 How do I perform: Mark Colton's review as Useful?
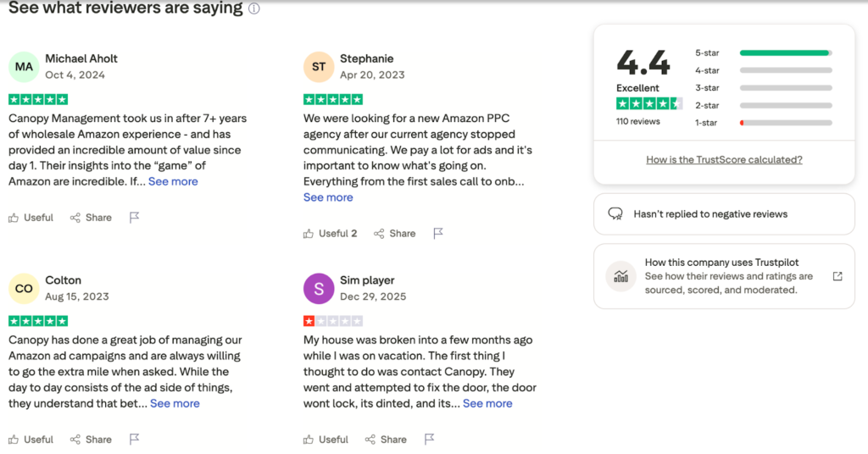click(31, 440)
